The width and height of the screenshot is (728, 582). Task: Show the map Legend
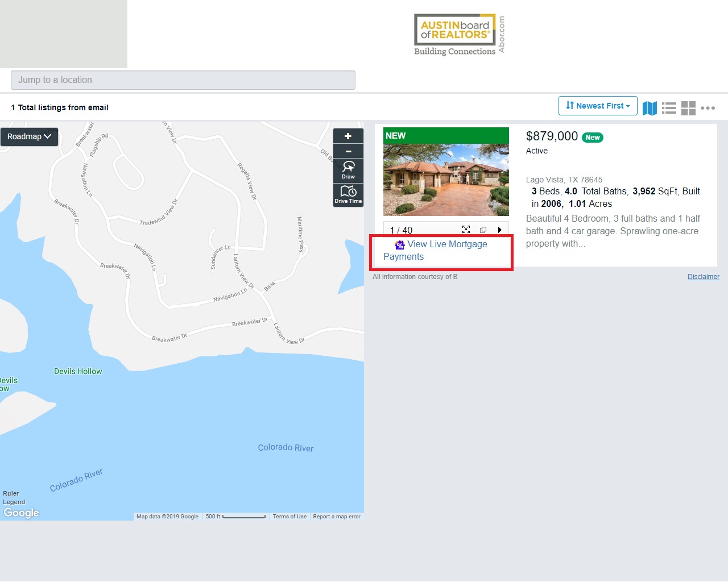pyautogui.click(x=14, y=502)
